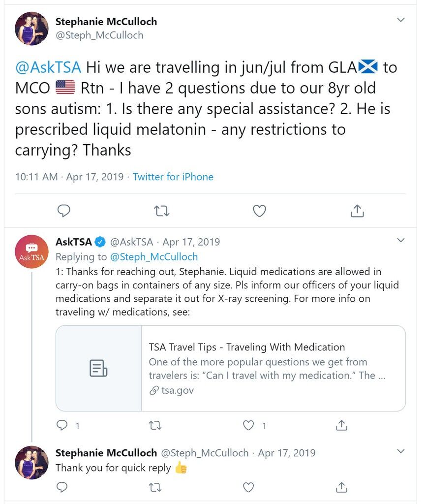The image size is (425, 504).
Task: Like the 'Thank you for quick reply' tweet
Action: pos(248,487)
